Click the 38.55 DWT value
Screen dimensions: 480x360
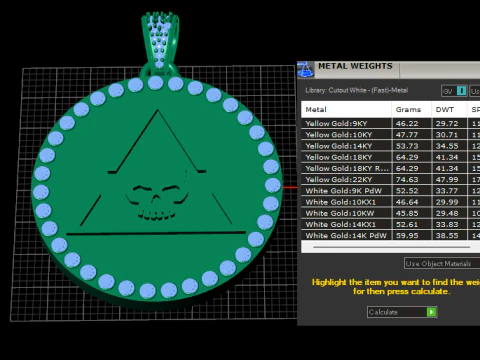point(447,236)
